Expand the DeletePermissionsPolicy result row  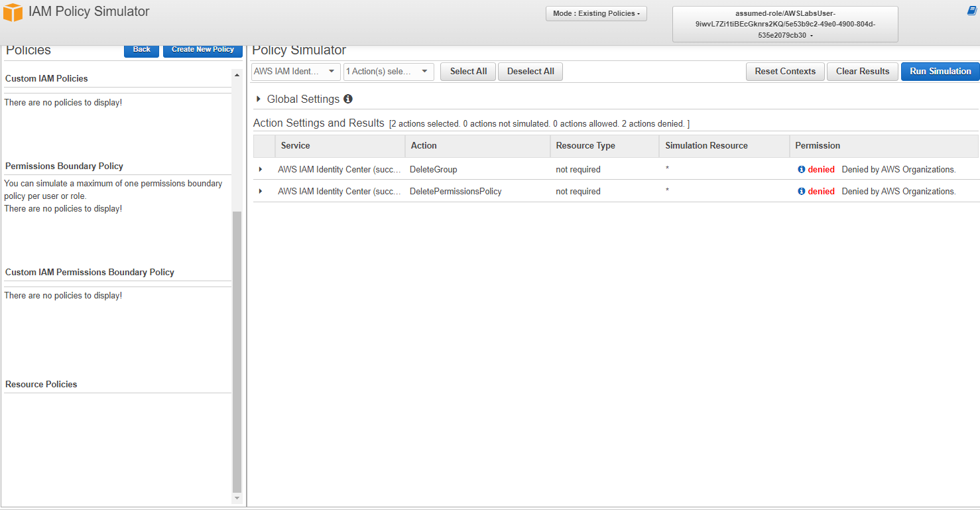point(261,192)
